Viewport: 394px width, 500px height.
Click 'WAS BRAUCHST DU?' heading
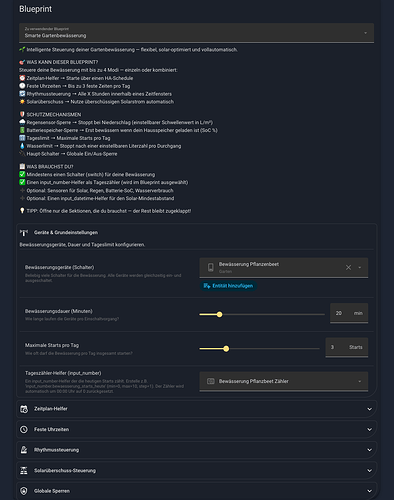coord(50,166)
